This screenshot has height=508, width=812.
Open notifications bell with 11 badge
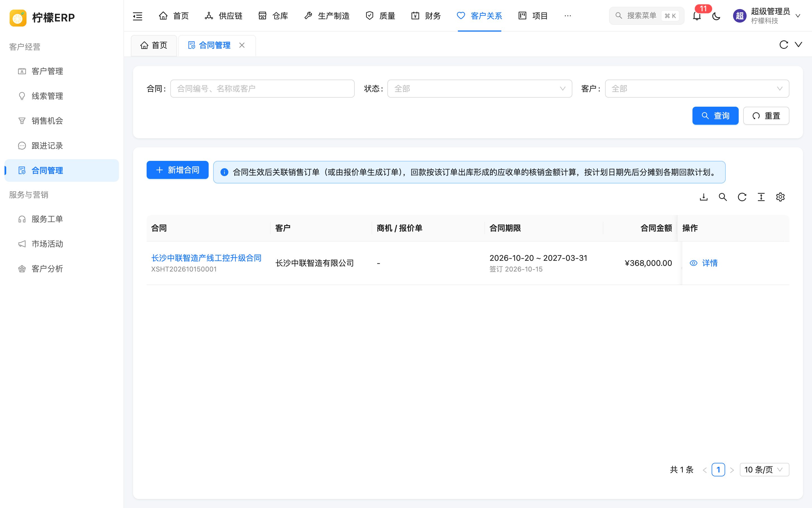[x=697, y=16]
